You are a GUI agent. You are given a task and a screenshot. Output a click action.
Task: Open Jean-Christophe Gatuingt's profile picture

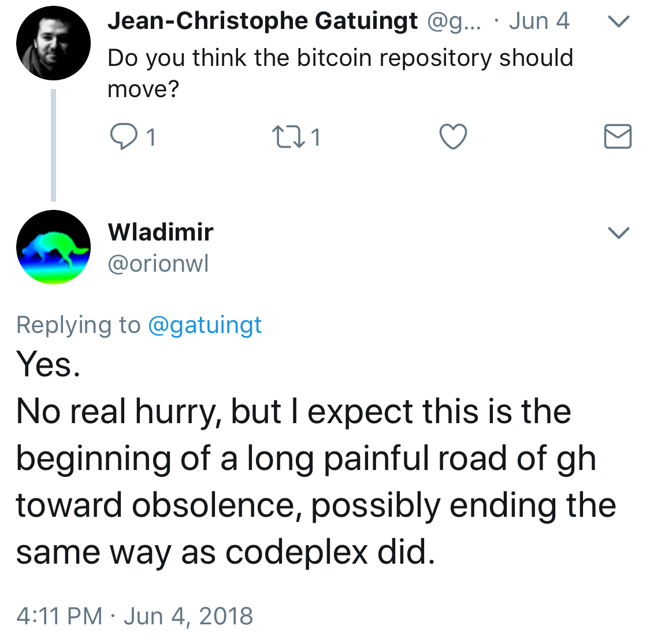pos(54,43)
